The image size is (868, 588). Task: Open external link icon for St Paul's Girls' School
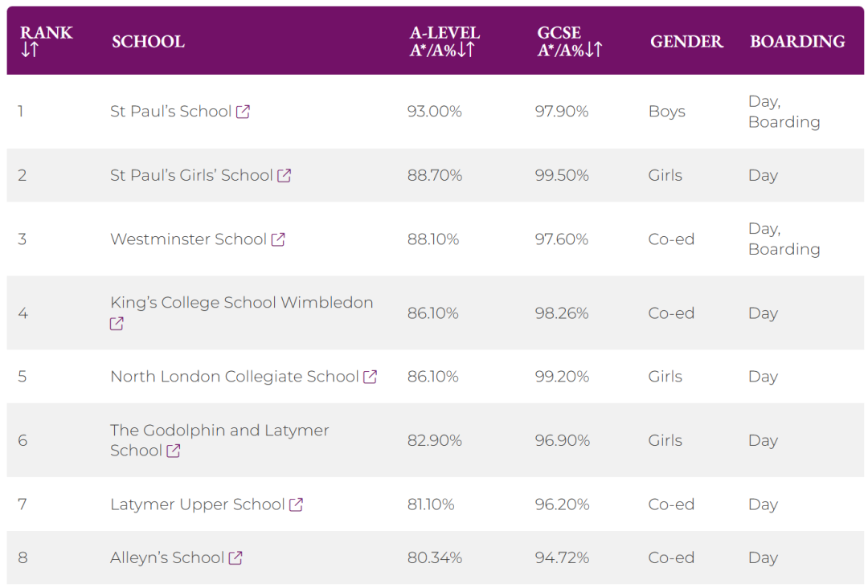pos(285,175)
